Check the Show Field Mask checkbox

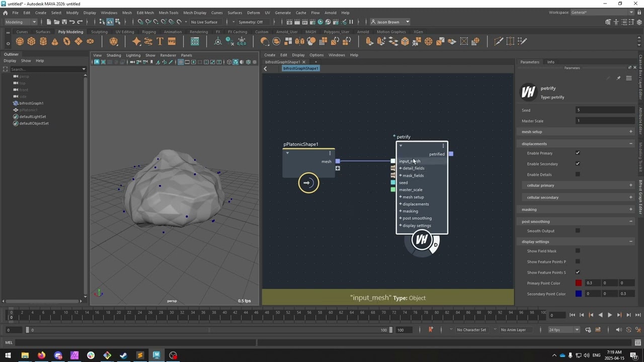578,251
